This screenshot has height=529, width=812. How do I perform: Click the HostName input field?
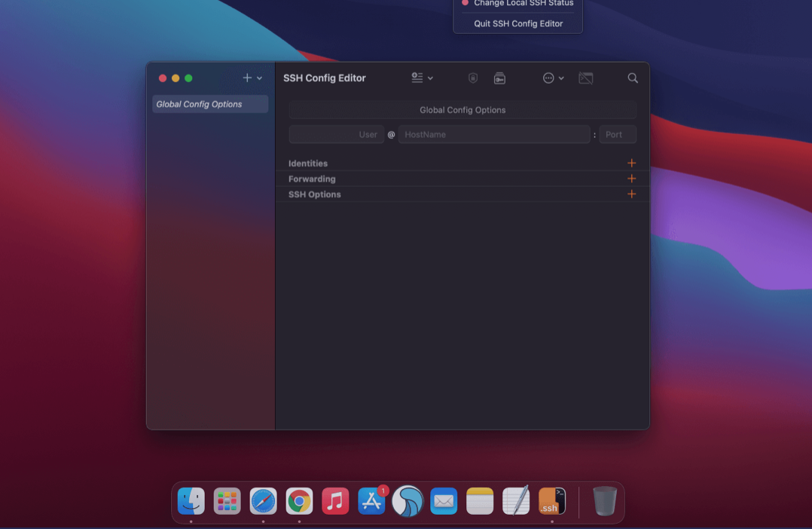coord(494,134)
